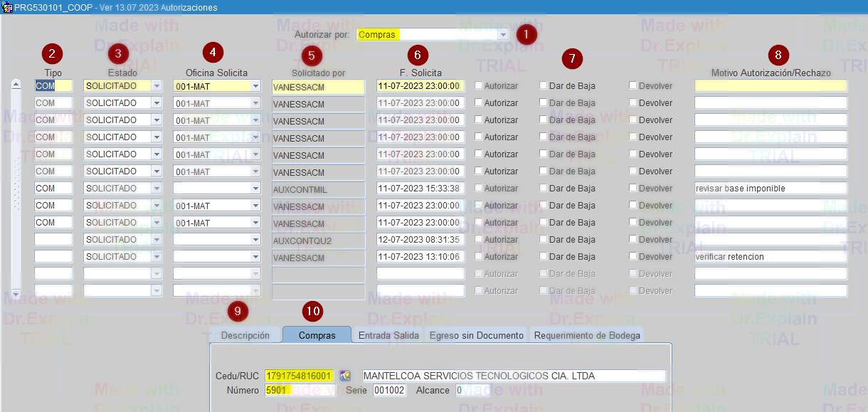Click red annotation marker number 10
Image resolution: width=868 pixels, height=412 pixels.
coord(312,311)
